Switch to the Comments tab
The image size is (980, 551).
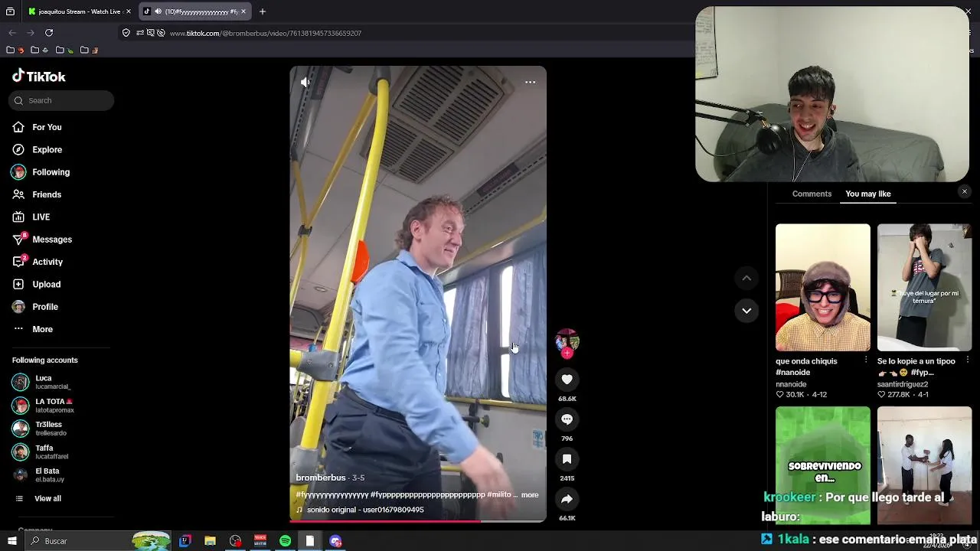[812, 194]
